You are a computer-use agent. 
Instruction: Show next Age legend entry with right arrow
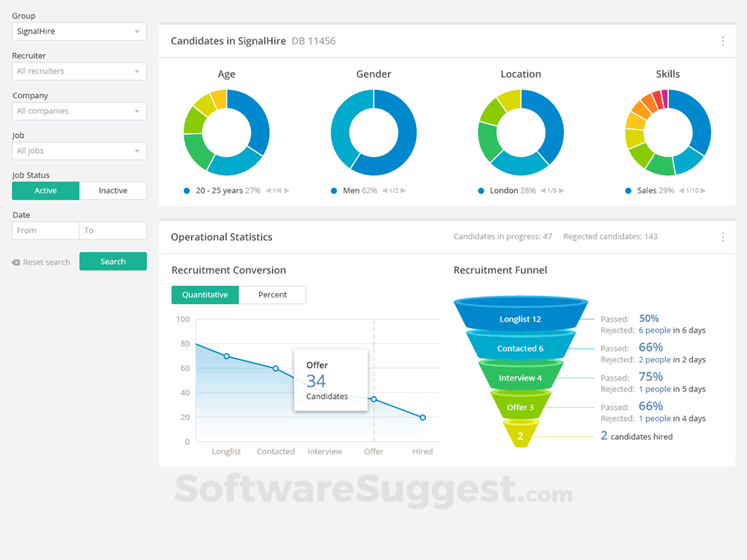click(285, 190)
